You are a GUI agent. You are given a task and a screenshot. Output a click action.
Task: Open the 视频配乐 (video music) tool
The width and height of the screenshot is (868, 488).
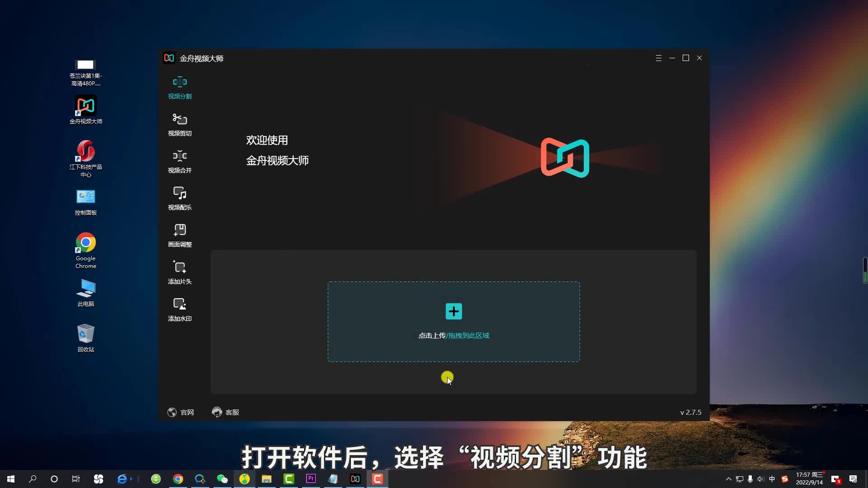coord(179,199)
